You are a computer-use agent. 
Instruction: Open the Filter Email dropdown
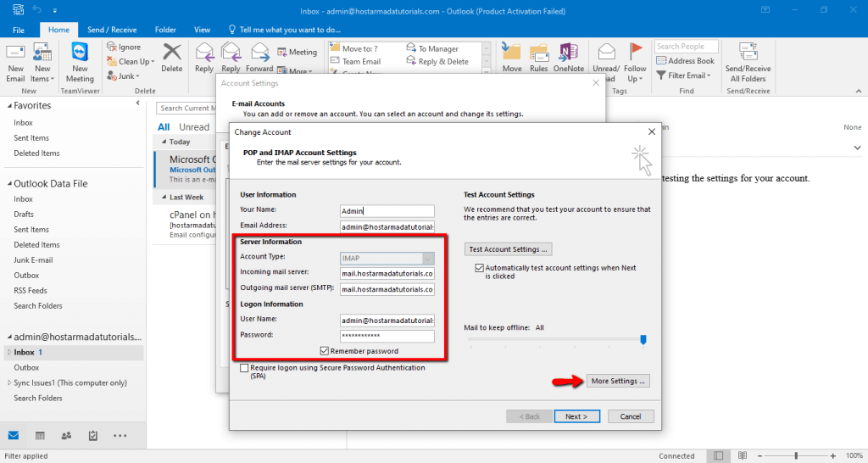pos(684,75)
